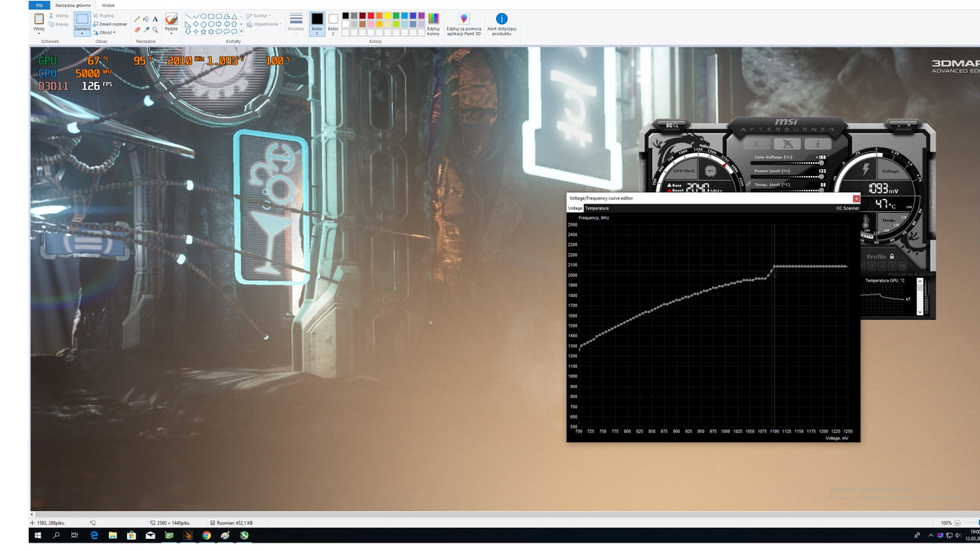Pick the green color swatch in palette
This screenshot has height=551, width=980.
[x=396, y=15]
